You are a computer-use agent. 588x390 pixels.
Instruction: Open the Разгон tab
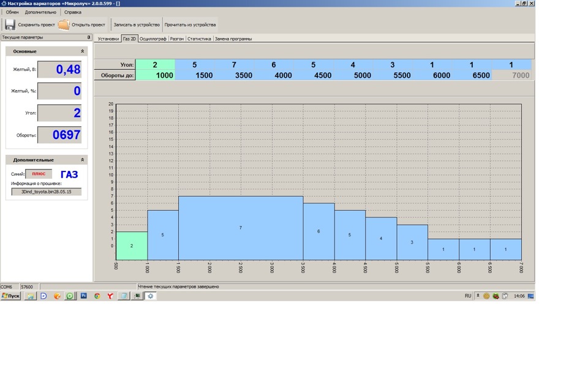pos(176,39)
